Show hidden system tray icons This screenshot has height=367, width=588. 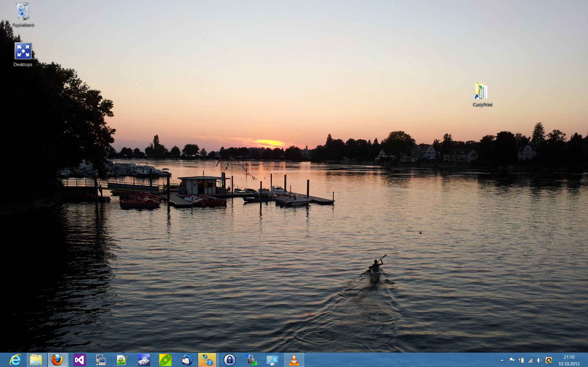point(502,360)
